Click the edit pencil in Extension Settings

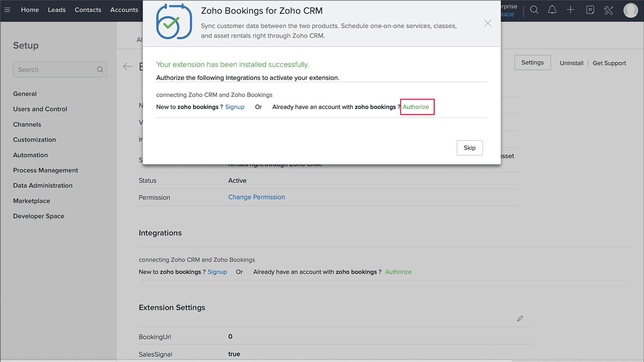(x=520, y=318)
